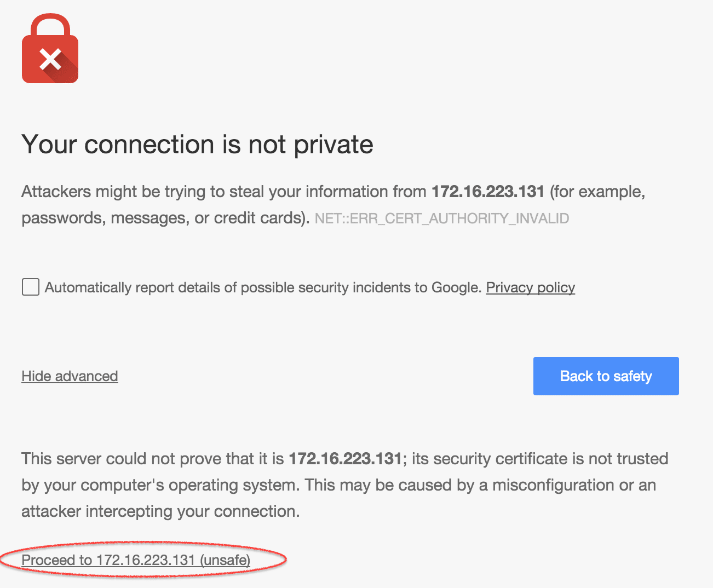Enable automatic security incident reporting checkbox
Viewport: 713px width, 588px height.
31,287
